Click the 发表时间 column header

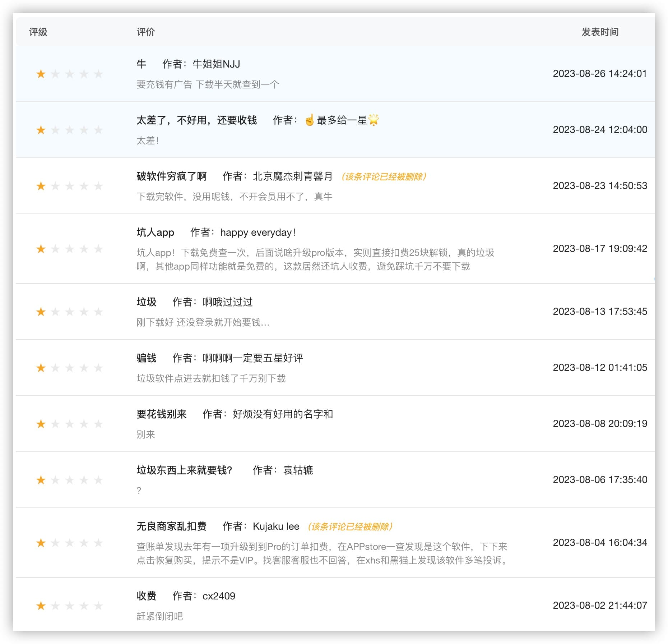tap(600, 32)
